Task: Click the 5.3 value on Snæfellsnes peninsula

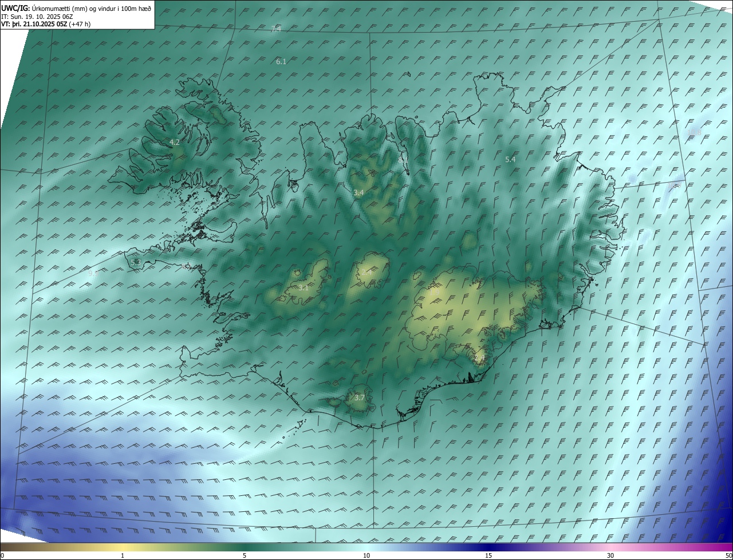Action: tap(136, 262)
